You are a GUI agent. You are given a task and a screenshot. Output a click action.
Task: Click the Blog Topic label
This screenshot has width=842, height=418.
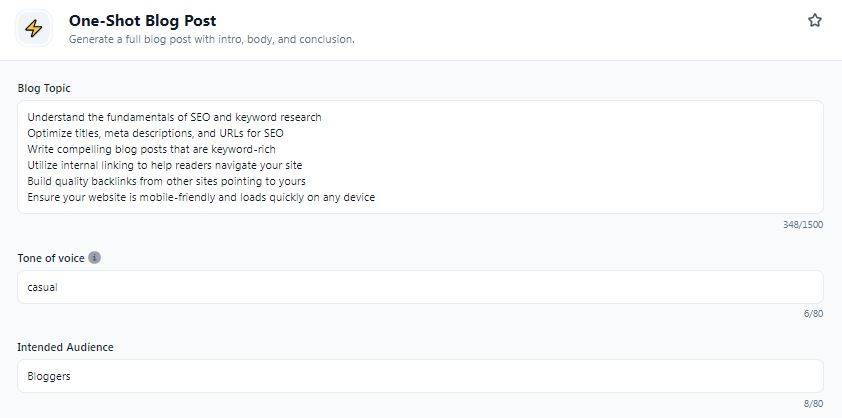pos(44,88)
